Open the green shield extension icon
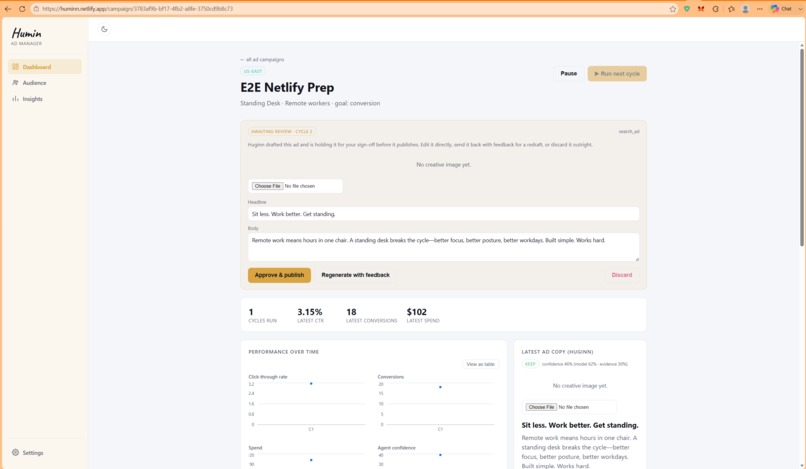 (x=687, y=9)
